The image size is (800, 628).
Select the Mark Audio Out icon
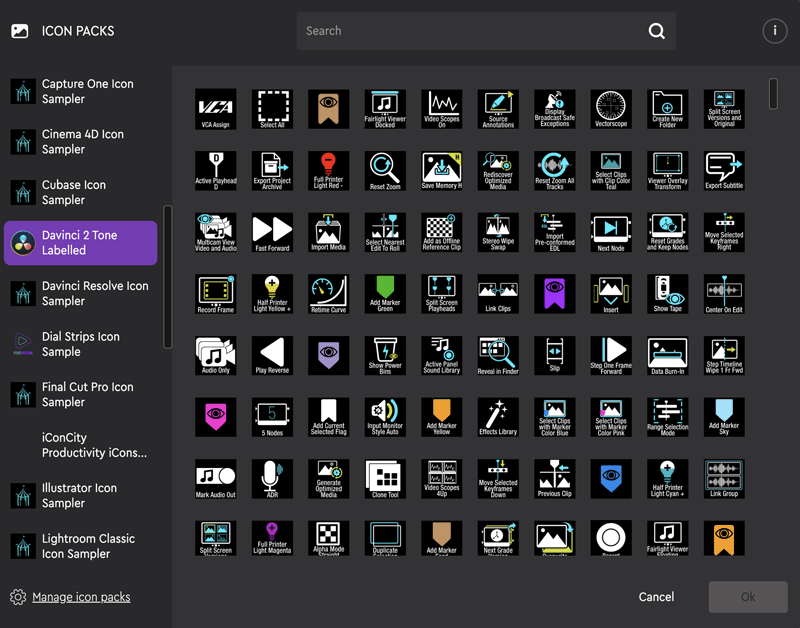[215, 479]
